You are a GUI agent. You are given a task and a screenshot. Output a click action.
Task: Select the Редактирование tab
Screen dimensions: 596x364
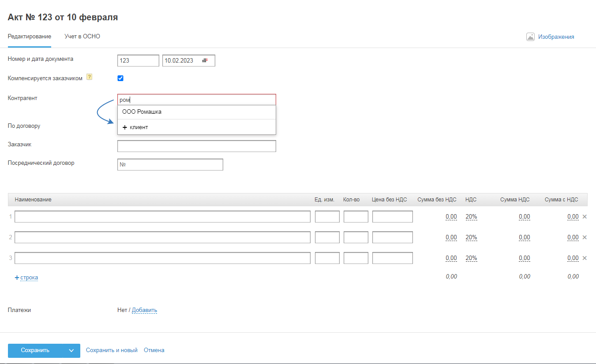pos(30,37)
